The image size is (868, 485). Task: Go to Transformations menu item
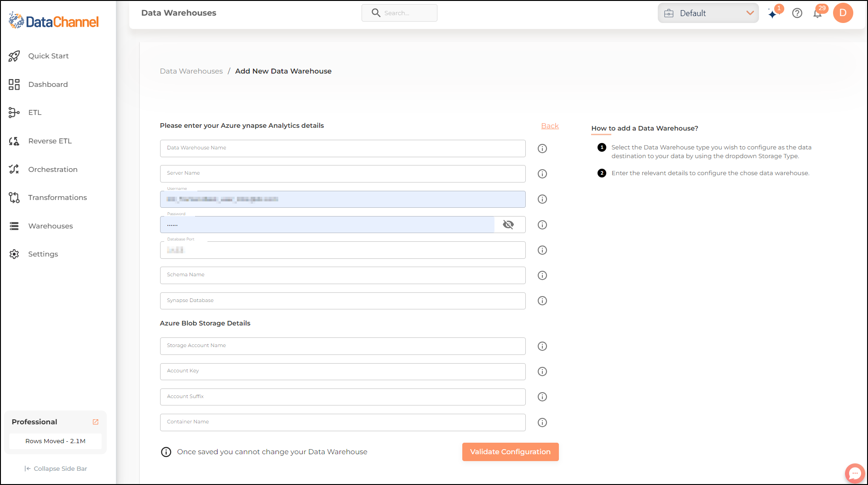point(57,198)
